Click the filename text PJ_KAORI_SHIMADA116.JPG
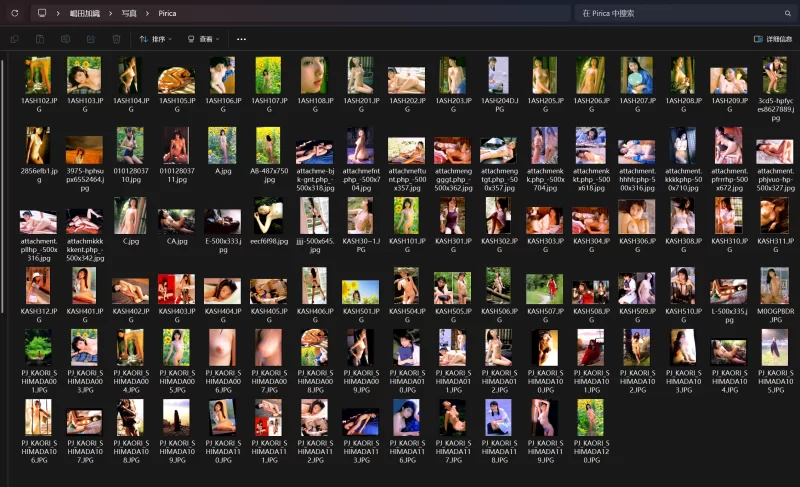Viewport: 800px width, 487px height. pos(407,452)
